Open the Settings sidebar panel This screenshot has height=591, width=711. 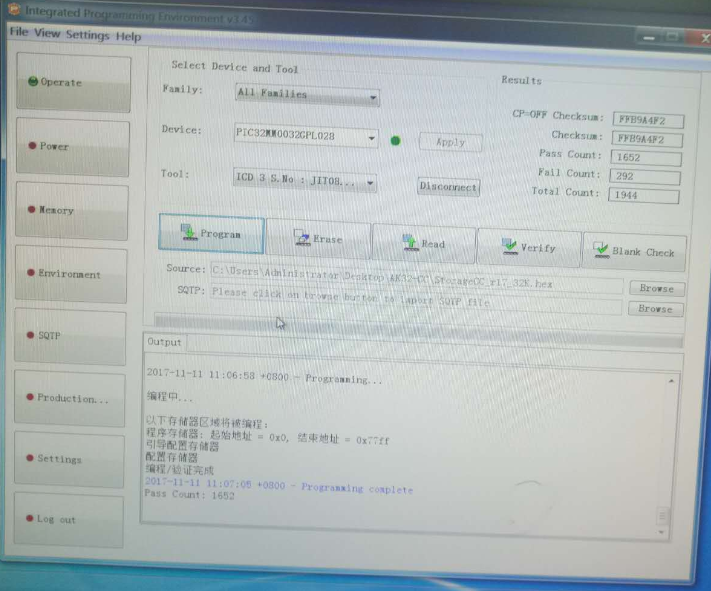point(69,459)
